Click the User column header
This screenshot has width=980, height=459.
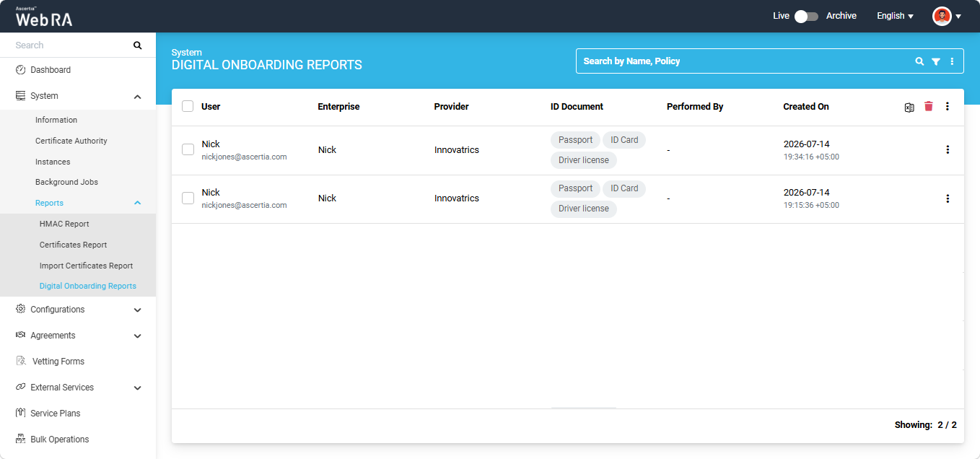pyautogui.click(x=211, y=106)
